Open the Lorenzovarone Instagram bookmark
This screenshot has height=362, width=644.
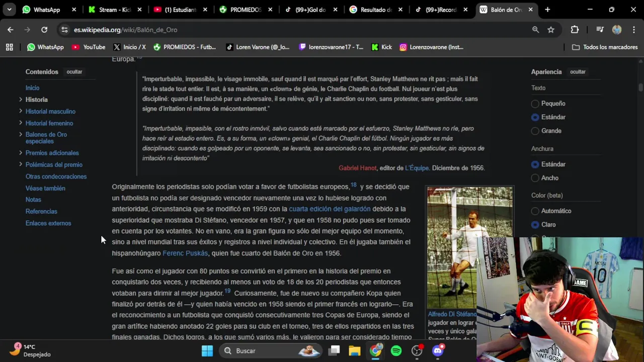432,47
